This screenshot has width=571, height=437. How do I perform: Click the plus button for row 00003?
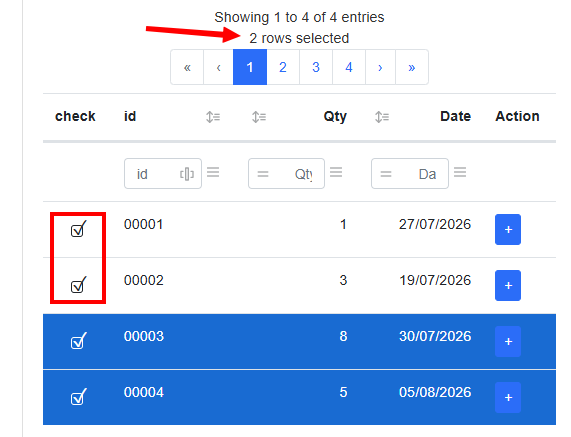coord(508,342)
